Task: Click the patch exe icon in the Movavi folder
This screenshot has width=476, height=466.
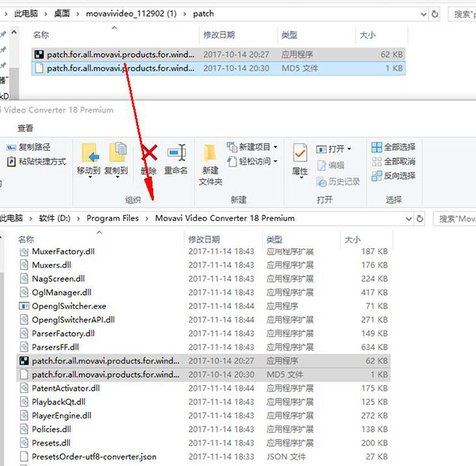Action: [24, 361]
